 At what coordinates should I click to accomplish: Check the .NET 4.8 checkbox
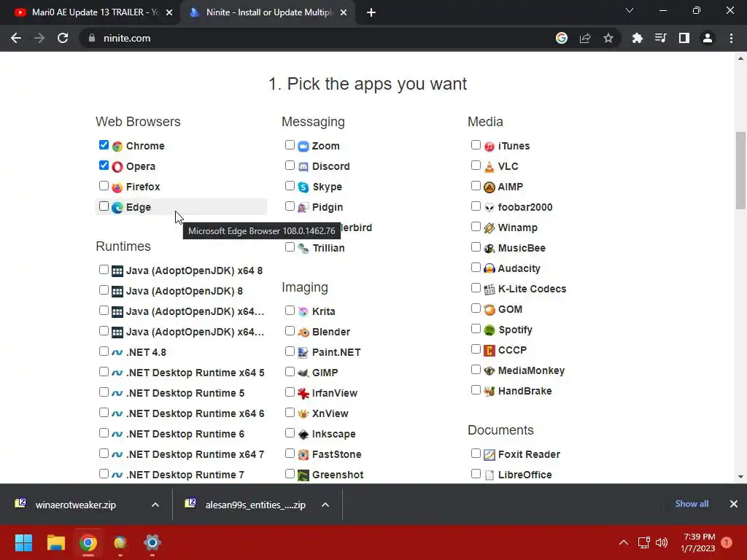coord(104,351)
